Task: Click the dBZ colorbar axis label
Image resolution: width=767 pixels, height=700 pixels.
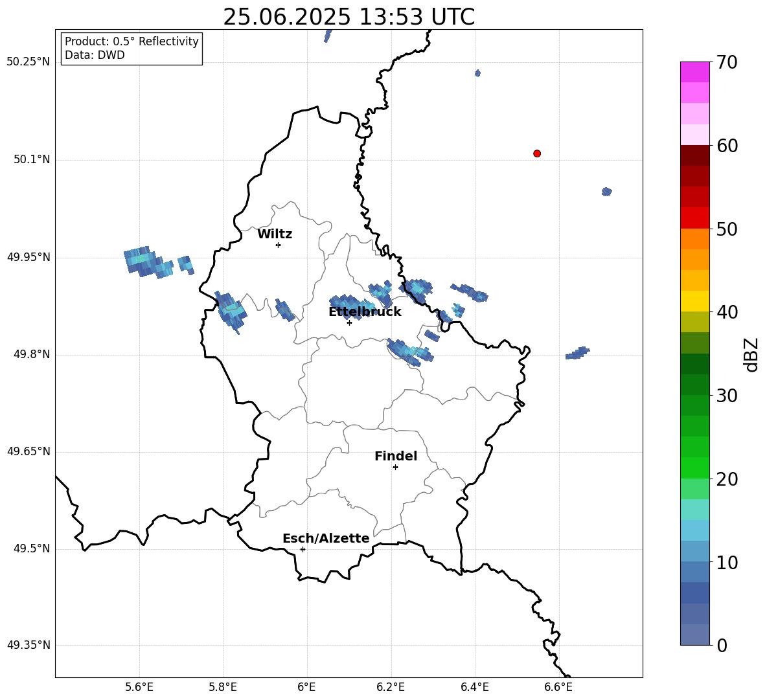Action: (x=750, y=354)
